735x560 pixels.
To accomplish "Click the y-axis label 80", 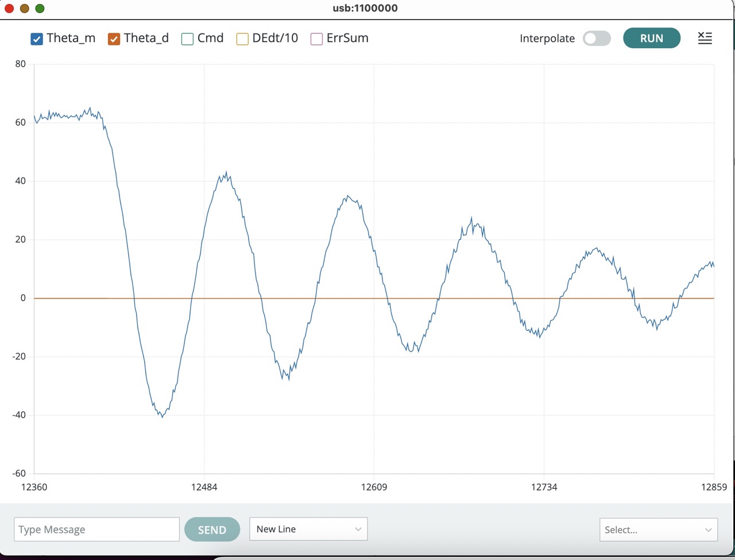I will click(21, 64).
